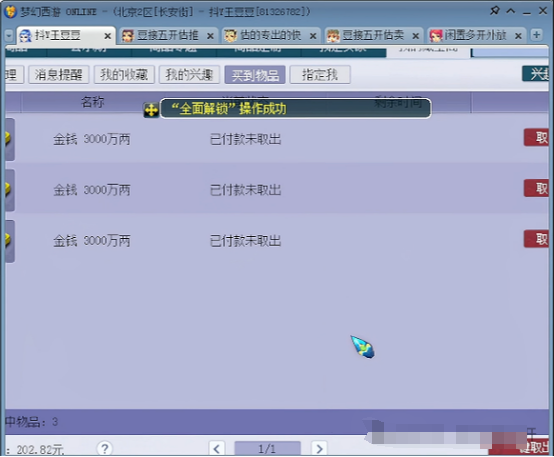The image size is (554, 457).
Task: Take out the first 金钱 3000万两 item
Action: point(536,137)
